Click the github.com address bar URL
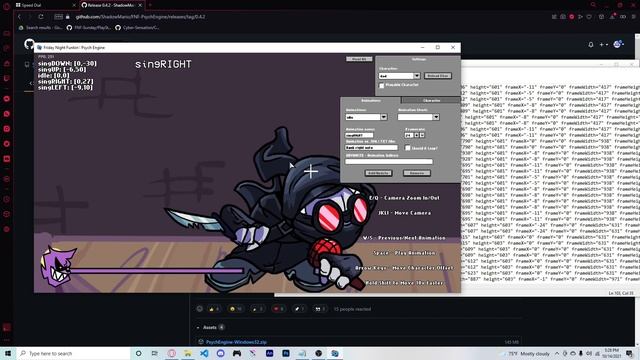The image size is (640, 360). (140, 17)
